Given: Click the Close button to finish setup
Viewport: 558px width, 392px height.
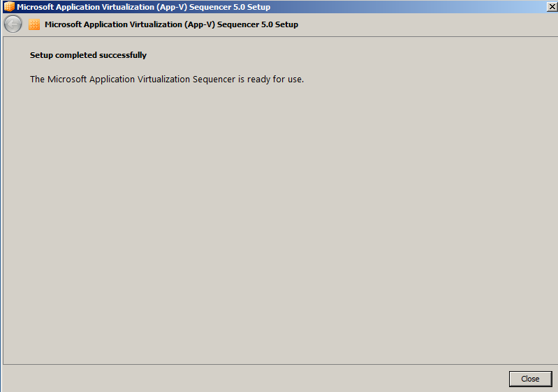Looking at the screenshot, I should [530, 379].
